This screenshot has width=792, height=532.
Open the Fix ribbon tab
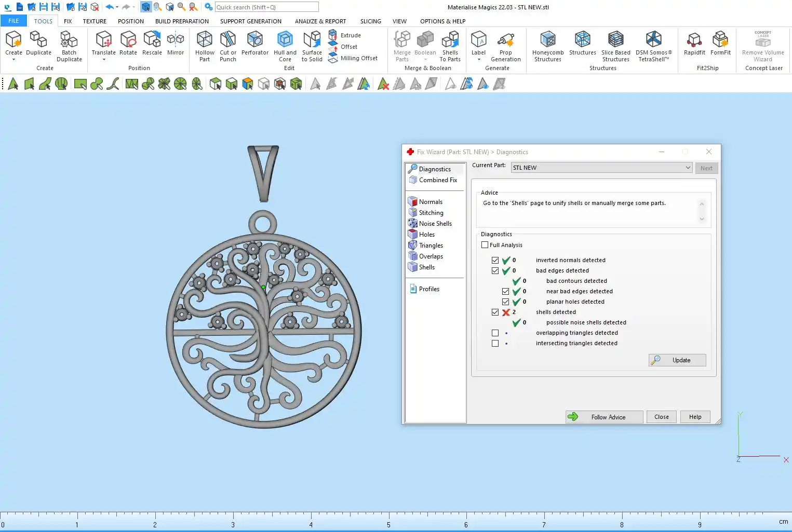coord(68,21)
